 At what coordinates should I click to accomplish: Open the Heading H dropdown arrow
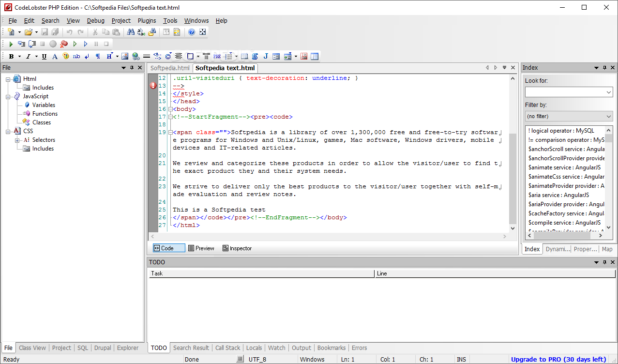coord(117,56)
